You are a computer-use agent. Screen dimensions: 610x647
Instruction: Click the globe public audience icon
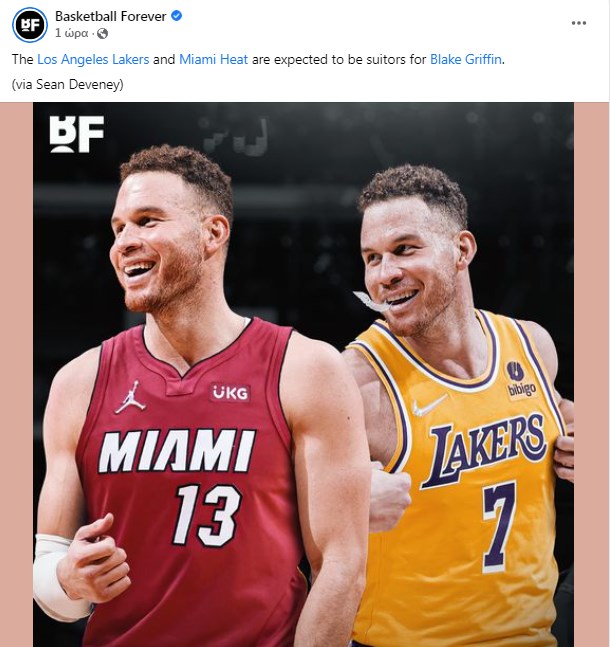click(x=102, y=33)
